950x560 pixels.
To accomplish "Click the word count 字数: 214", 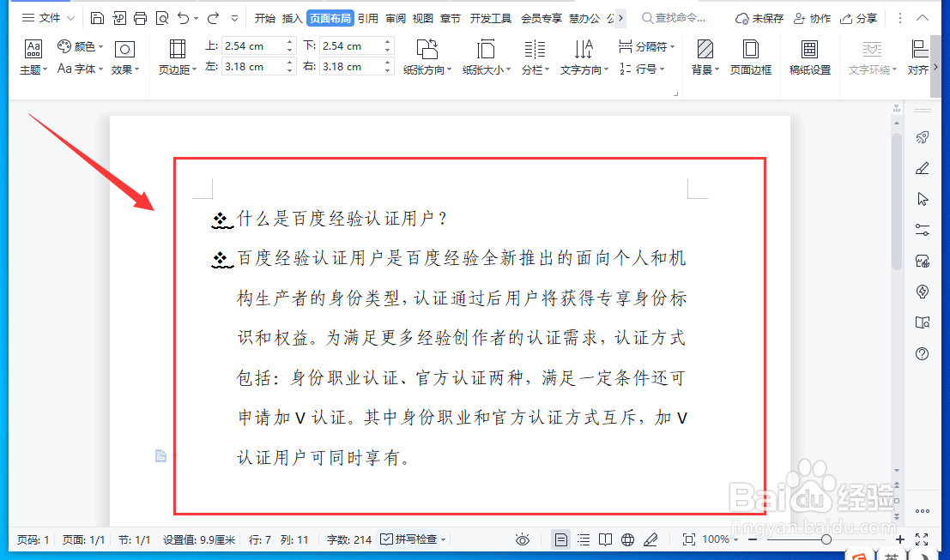I will pos(349,539).
